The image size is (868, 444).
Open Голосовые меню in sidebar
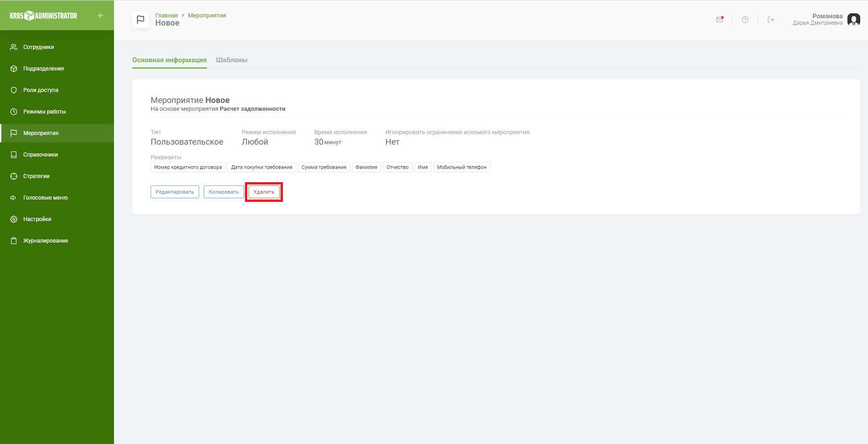45,198
